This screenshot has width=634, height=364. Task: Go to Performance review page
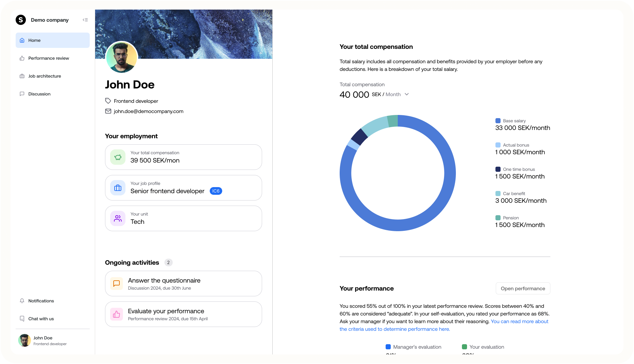(x=49, y=58)
